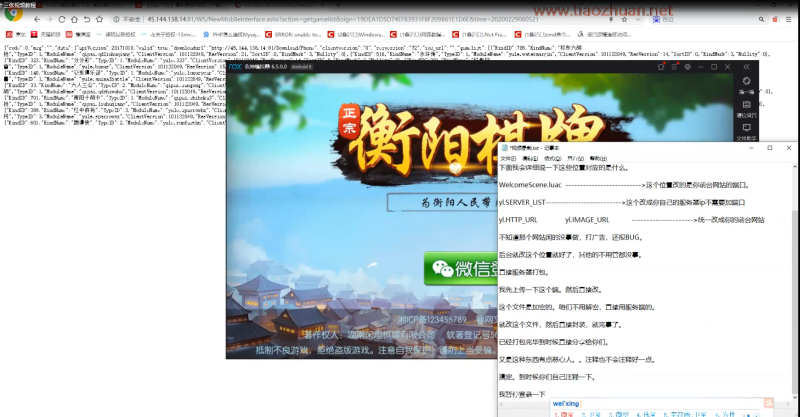Image resolution: width=800 pixels, height=417 pixels.
Task: Go forward in the browser
Action: (49, 19)
